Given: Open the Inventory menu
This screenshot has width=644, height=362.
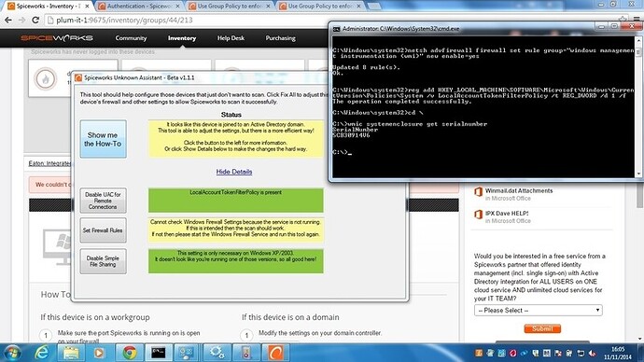Looking at the screenshot, I should (x=182, y=37).
